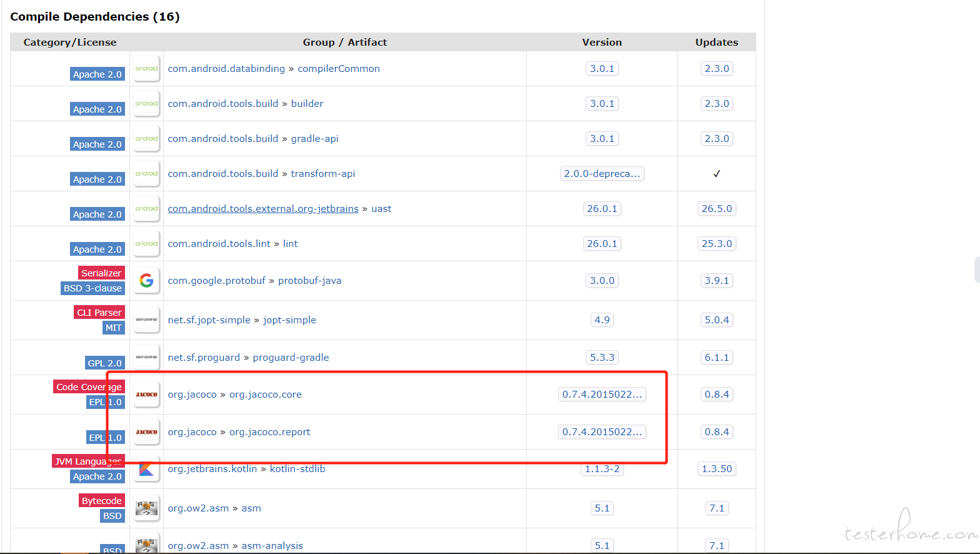Viewport: 980px width, 554px height.
Task: Open gradle-api artifact link
Action: [314, 139]
